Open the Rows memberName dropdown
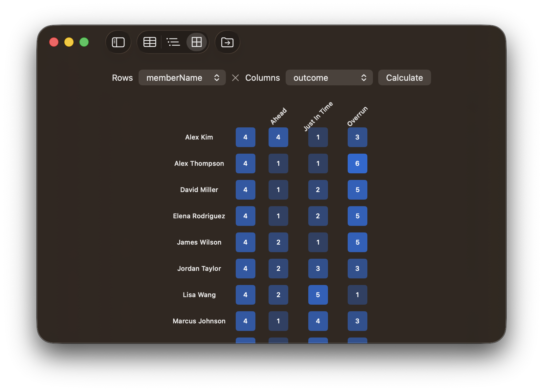 coord(182,78)
